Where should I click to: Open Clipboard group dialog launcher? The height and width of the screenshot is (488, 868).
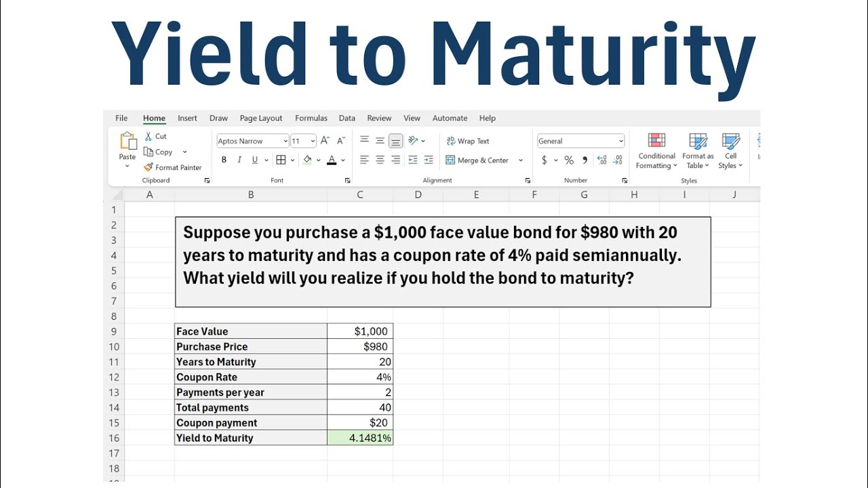[207, 180]
